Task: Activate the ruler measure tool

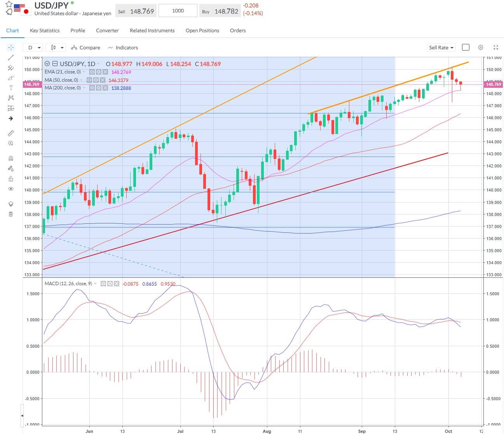Action: (11, 133)
